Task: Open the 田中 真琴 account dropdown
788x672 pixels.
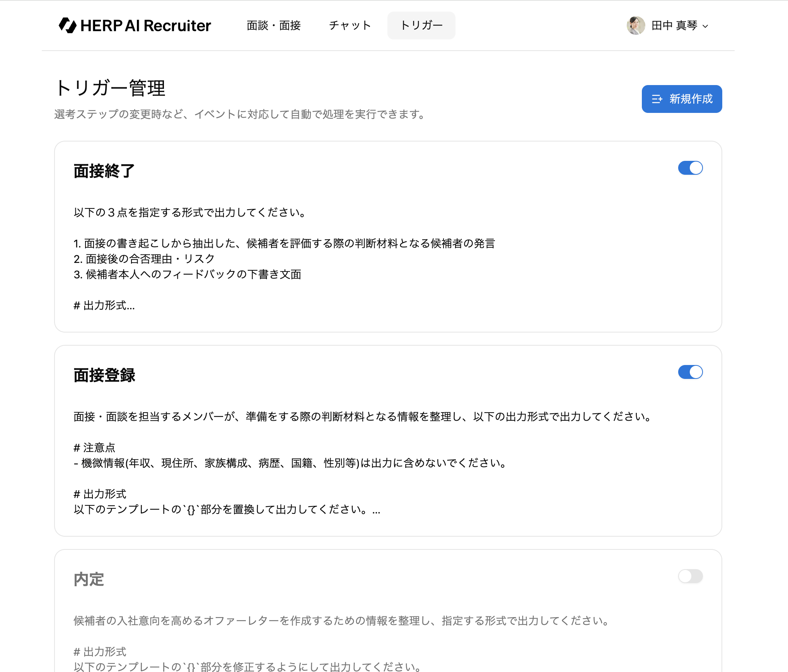Action: pyautogui.click(x=674, y=26)
